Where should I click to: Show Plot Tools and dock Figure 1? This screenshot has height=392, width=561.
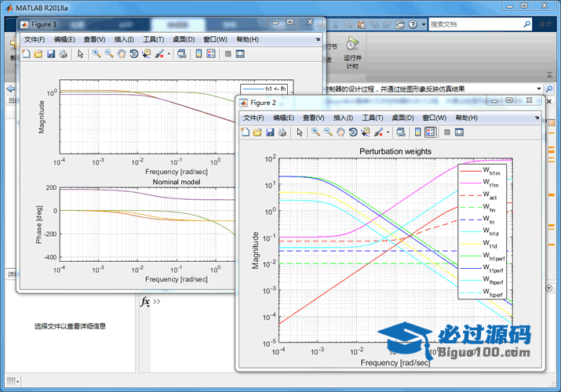coord(240,54)
